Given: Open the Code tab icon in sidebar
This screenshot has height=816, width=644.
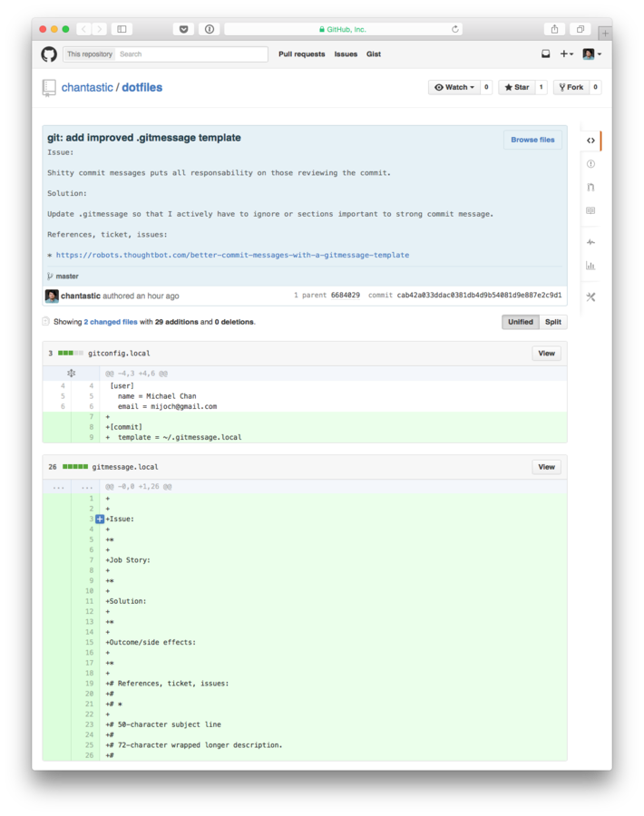Looking at the screenshot, I should 590,141.
